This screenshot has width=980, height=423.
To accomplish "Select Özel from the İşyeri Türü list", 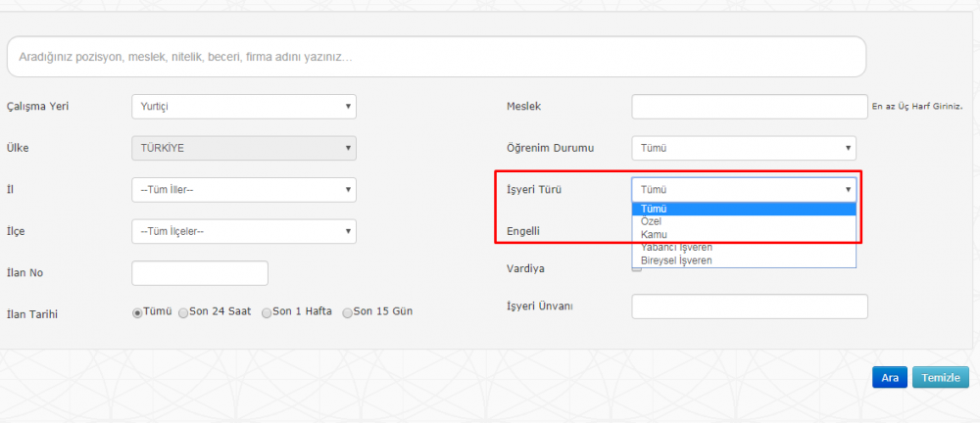I will 744,221.
